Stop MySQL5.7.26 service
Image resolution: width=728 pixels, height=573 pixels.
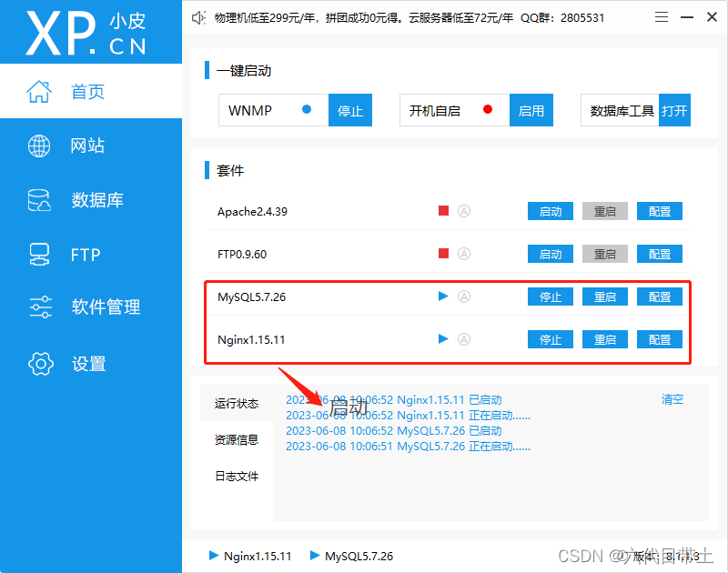click(551, 297)
